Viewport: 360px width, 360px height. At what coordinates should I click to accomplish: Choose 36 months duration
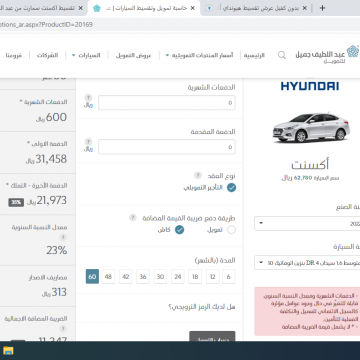coord(143,277)
